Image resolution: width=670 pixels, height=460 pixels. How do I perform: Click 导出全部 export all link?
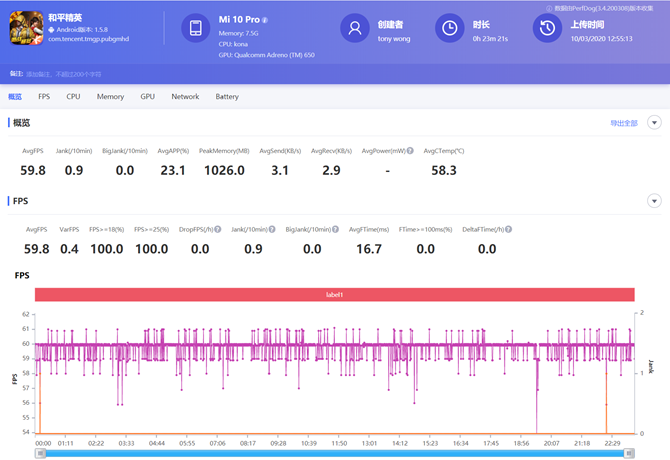[623, 123]
